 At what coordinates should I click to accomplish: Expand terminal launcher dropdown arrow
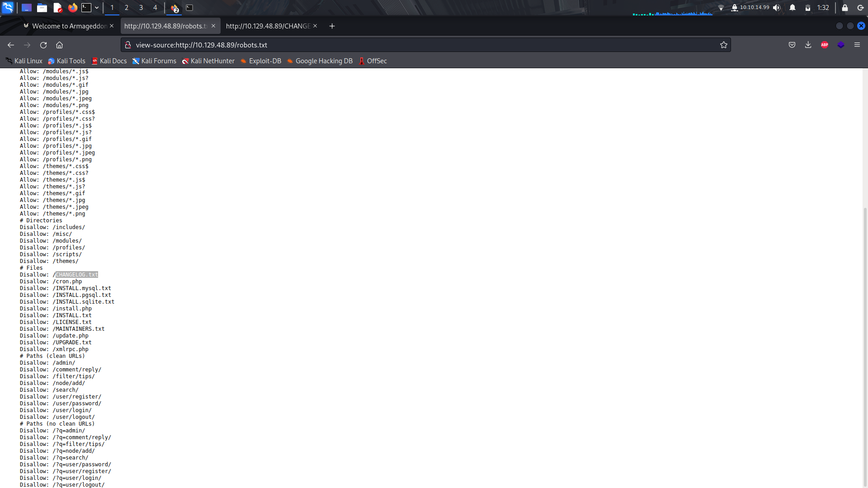[x=97, y=8]
